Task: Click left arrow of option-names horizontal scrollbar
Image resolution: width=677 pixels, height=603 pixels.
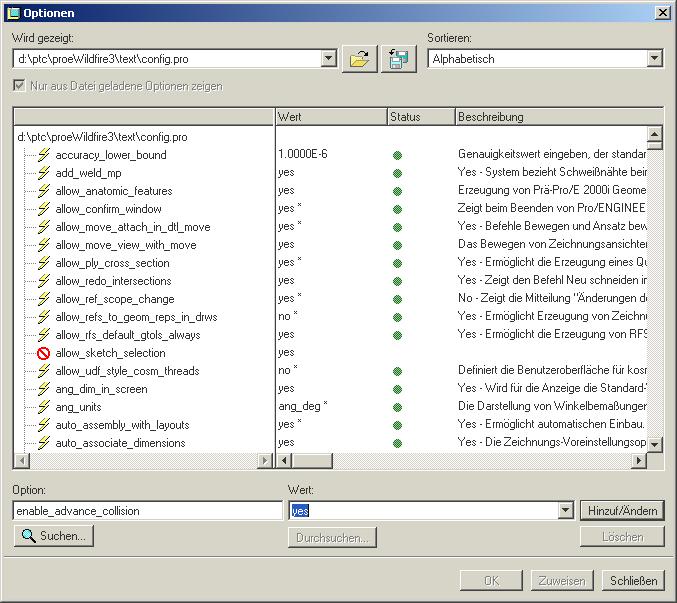Action: coord(22,461)
